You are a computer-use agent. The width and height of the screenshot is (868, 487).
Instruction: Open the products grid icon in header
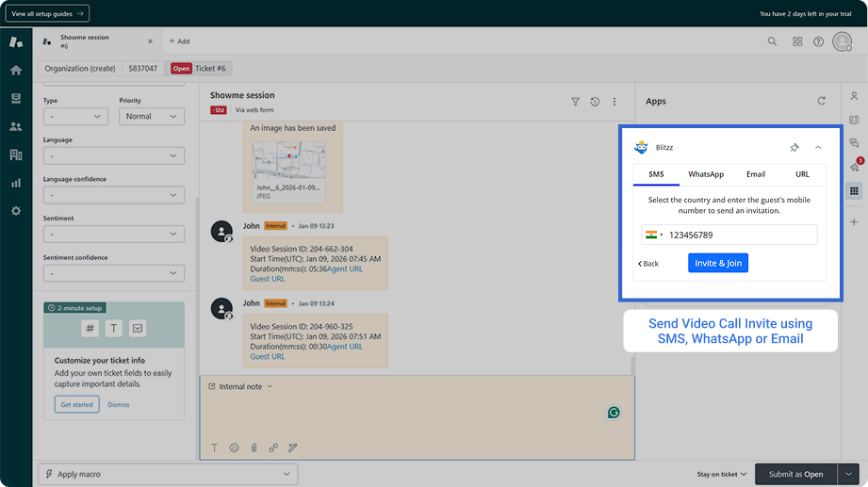pyautogui.click(x=797, y=41)
